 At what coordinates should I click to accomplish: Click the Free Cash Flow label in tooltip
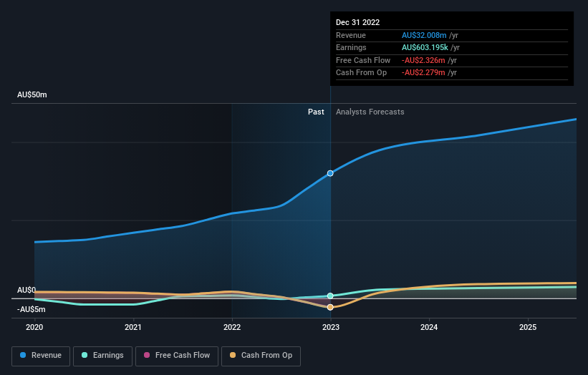click(363, 60)
